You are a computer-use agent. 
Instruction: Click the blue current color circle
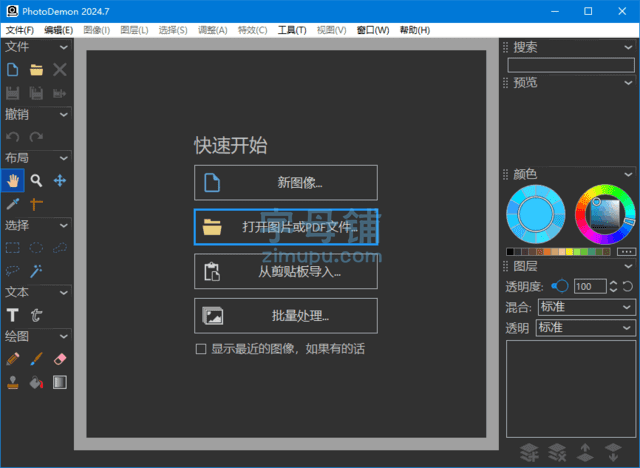pos(536,214)
